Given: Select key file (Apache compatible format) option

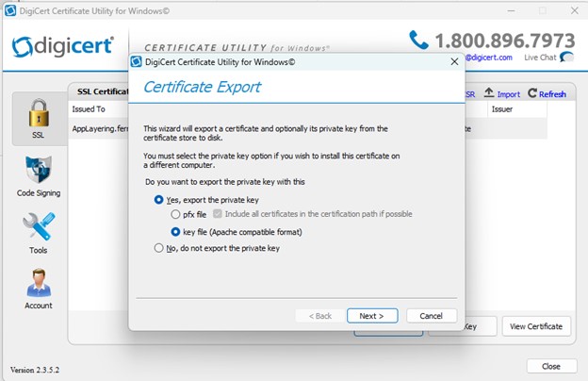Looking at the screenshot, I should click(x=175, y=231).
